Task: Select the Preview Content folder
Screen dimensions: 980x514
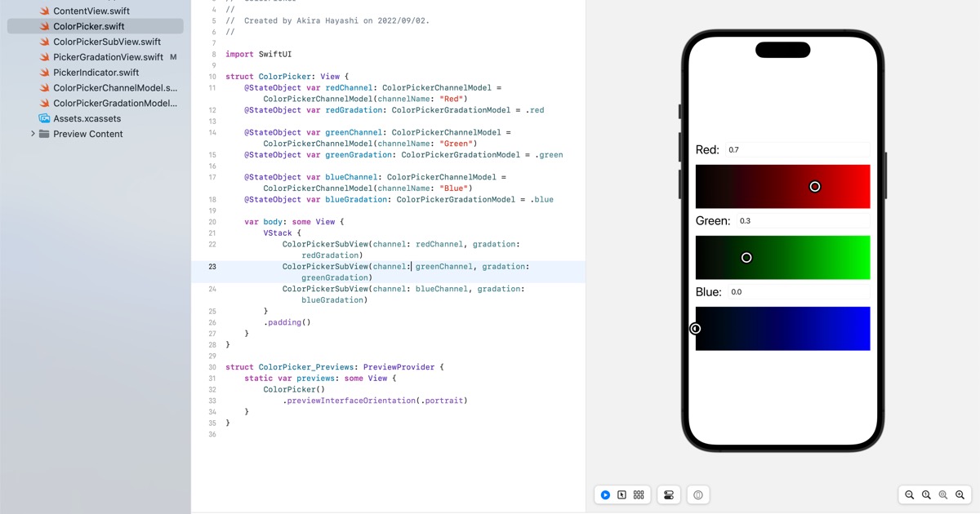Action: pyautogui.click(x=88, y=134)
